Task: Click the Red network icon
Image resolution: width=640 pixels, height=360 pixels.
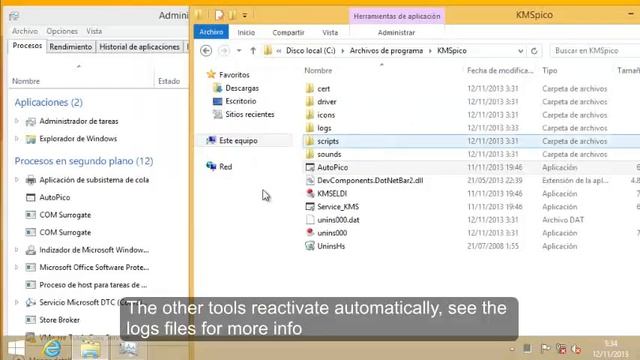Action: click(x=211, y=166)
